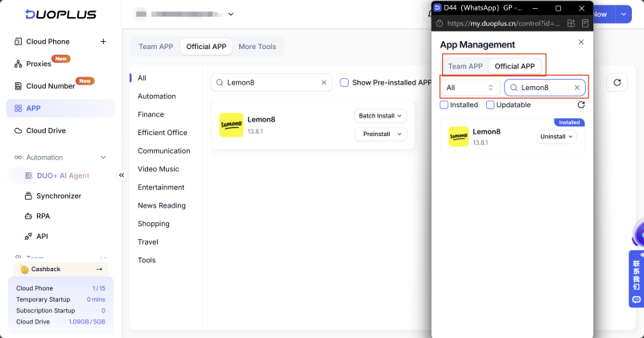Viewport: 644px width, 338px height.
Task: Select the Video Music category
Action: click(158, 169)
